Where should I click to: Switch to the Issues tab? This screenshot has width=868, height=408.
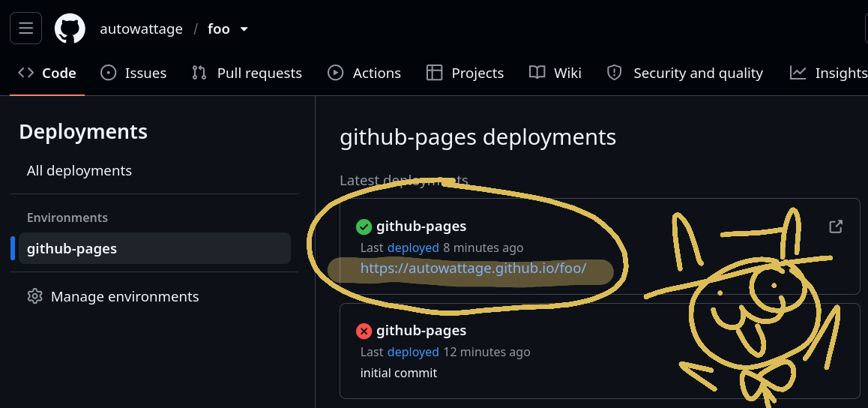133,73
